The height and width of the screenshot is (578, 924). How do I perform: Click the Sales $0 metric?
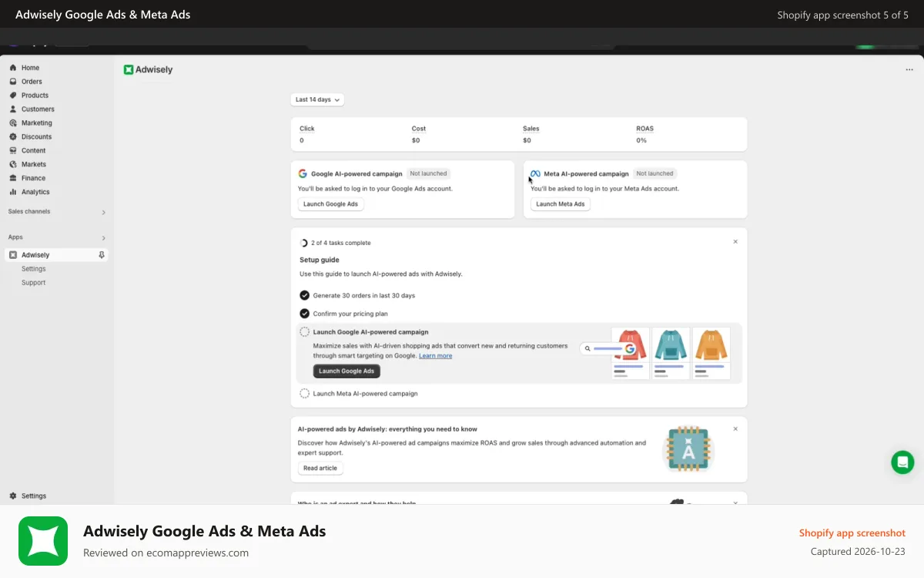[x=531, y=135]
